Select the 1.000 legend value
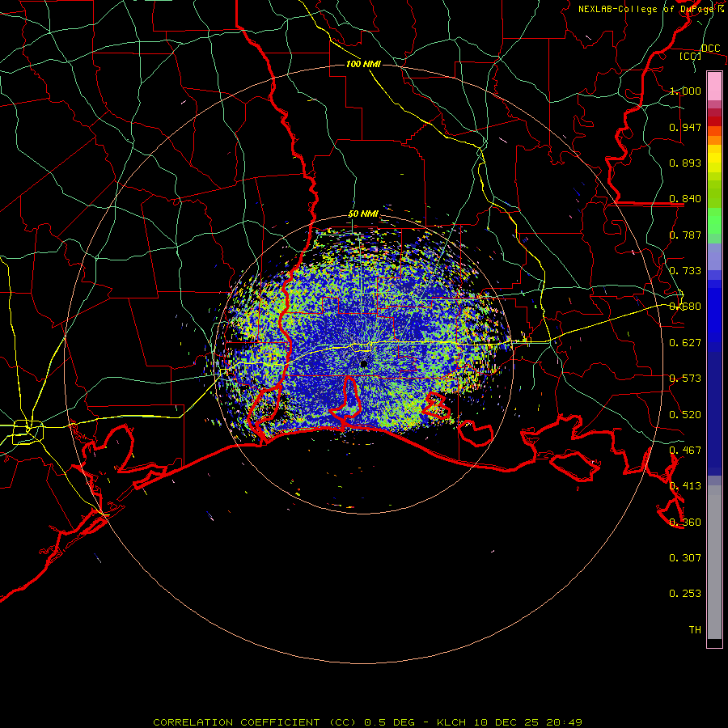Viewport: 728px width, 728px height. coord(685,91)
